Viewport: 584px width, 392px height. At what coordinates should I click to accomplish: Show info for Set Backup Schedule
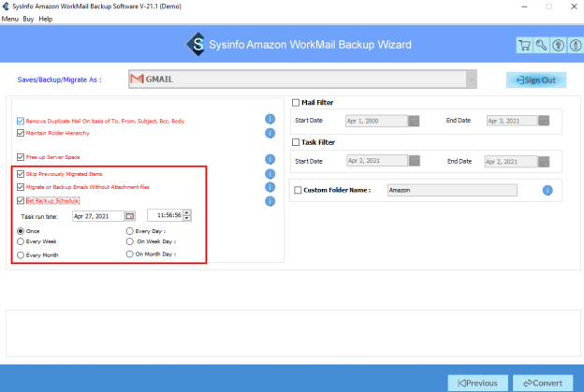coord(270,201)
